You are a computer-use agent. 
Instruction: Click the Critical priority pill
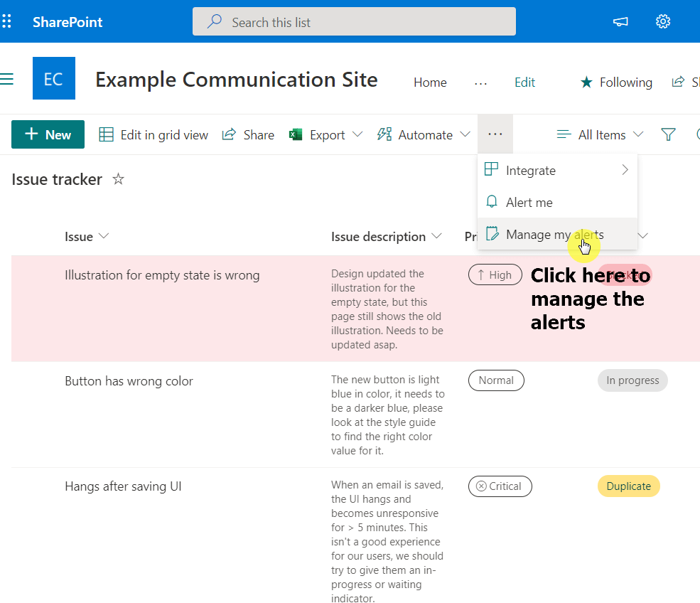(500, 486)
